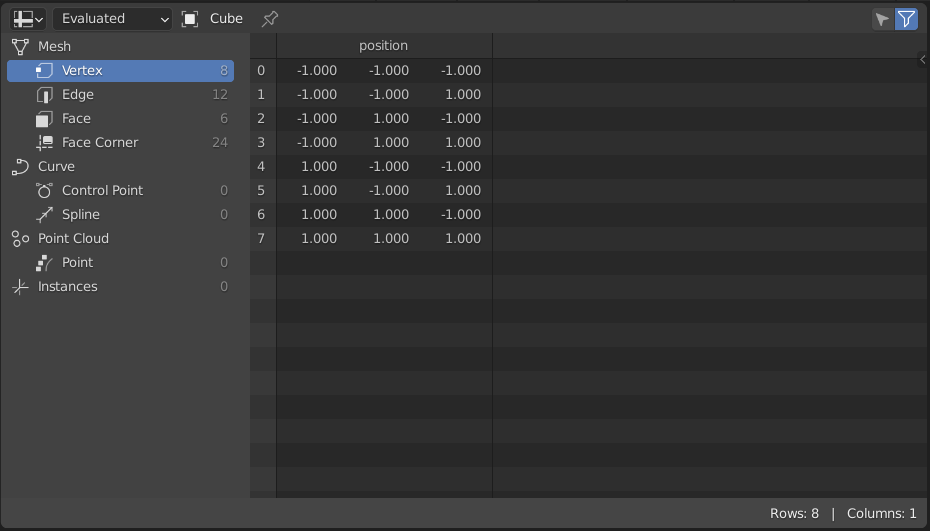Click the last position value in row 1
The width and height of the screenshot is (930, 531).
(463, 95)
